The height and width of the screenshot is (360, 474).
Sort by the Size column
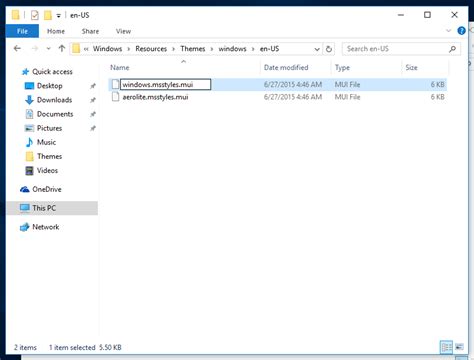[x=411, y=68]
